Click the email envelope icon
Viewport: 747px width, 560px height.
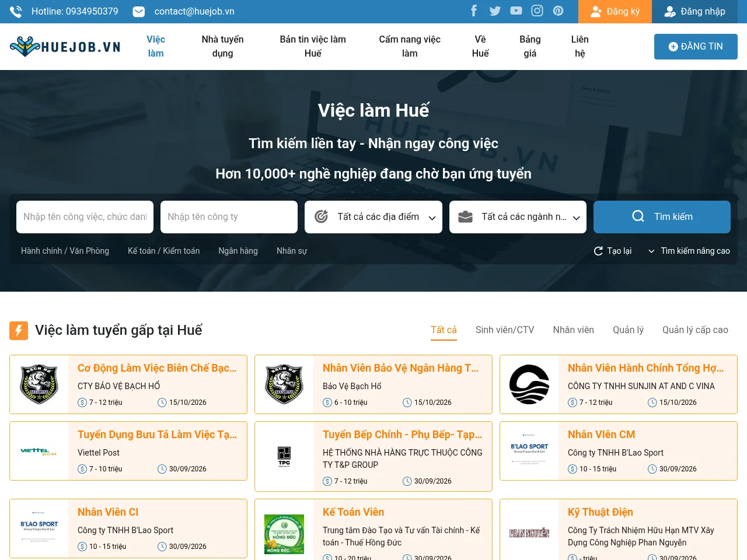[139, 12]
